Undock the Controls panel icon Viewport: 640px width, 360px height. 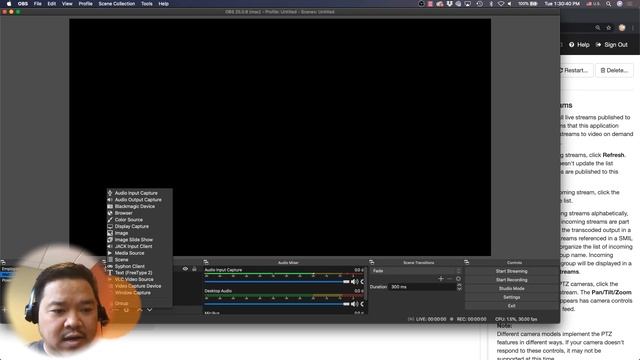click(467, 262)
